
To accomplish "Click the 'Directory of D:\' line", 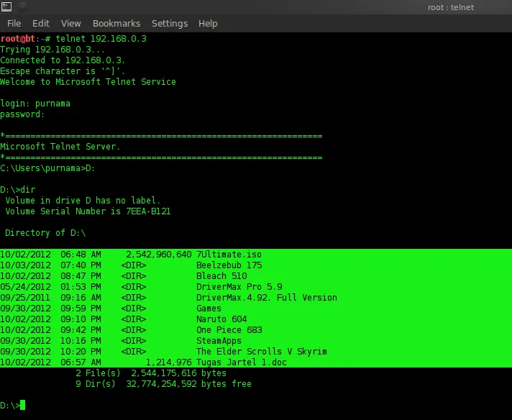I will (x=45, y=233).
